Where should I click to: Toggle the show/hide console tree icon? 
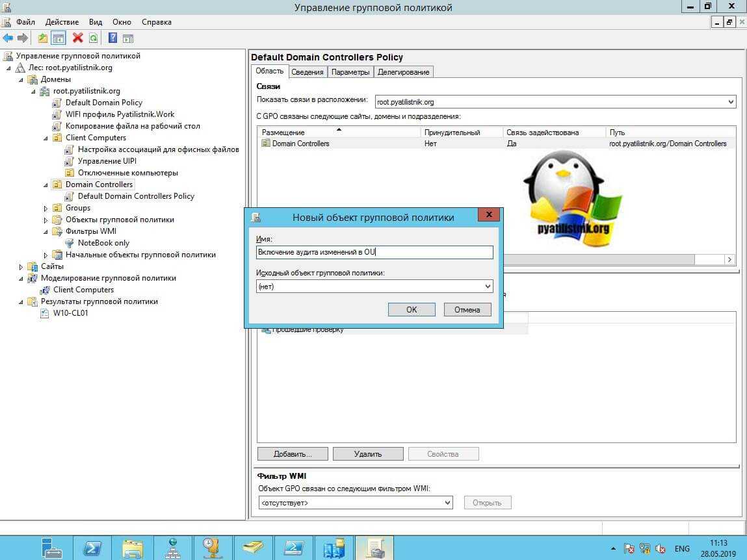coord(59,38)
